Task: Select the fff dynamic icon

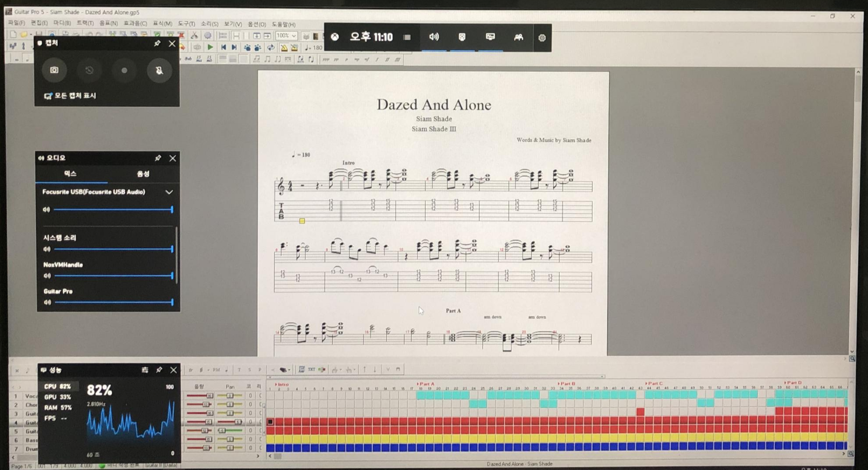Action: click(397, 60)
